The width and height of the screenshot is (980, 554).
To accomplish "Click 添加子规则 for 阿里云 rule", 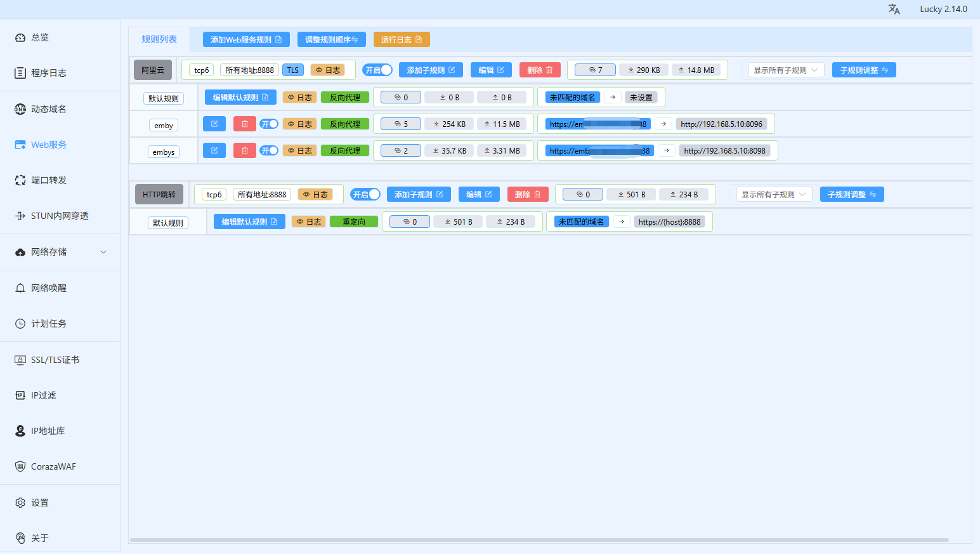I will (431, 70).
